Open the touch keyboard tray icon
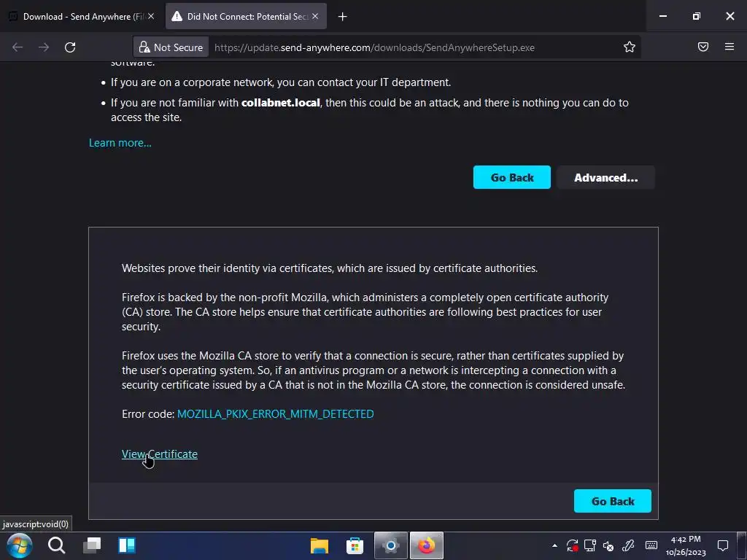Viewport: 747px width, 560px height. pos(651,545)
